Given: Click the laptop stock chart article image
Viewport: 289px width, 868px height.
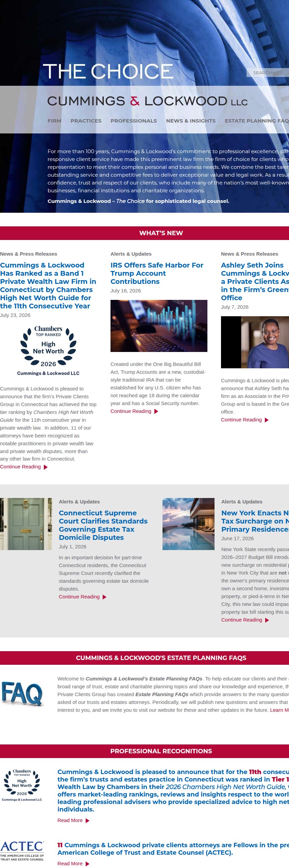Looking at the screenshot, I should [159, 326].
